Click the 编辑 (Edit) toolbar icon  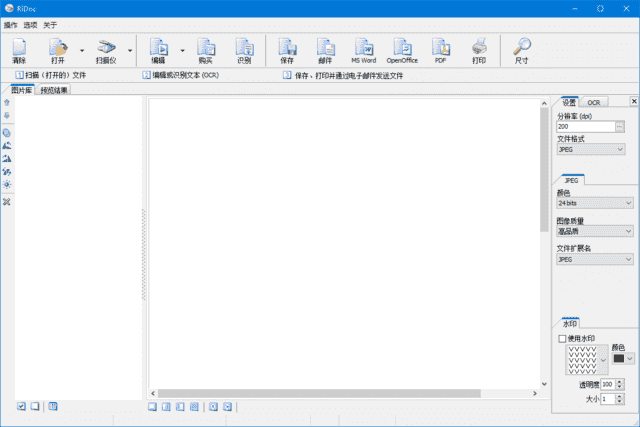(158, 51)
